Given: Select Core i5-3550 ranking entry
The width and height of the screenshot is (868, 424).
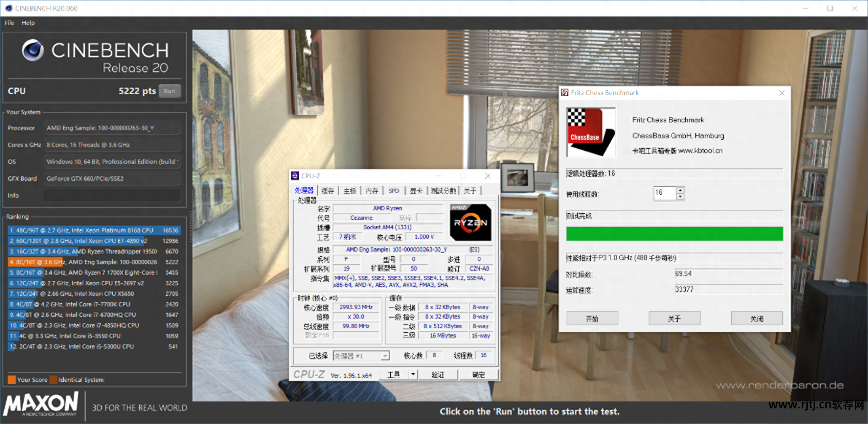Looking at the screenshot, I should click(94, 336).
